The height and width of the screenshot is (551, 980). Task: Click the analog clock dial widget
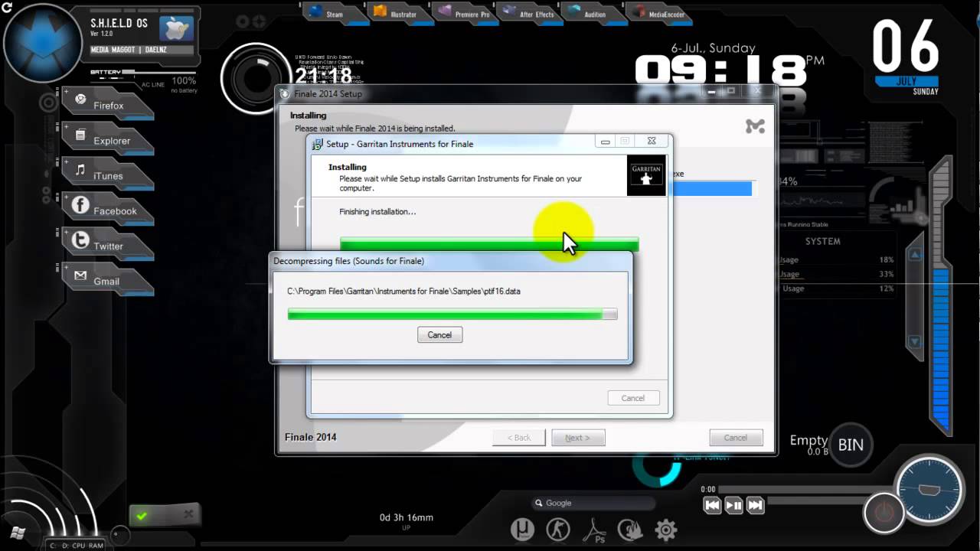pos(929,489)
